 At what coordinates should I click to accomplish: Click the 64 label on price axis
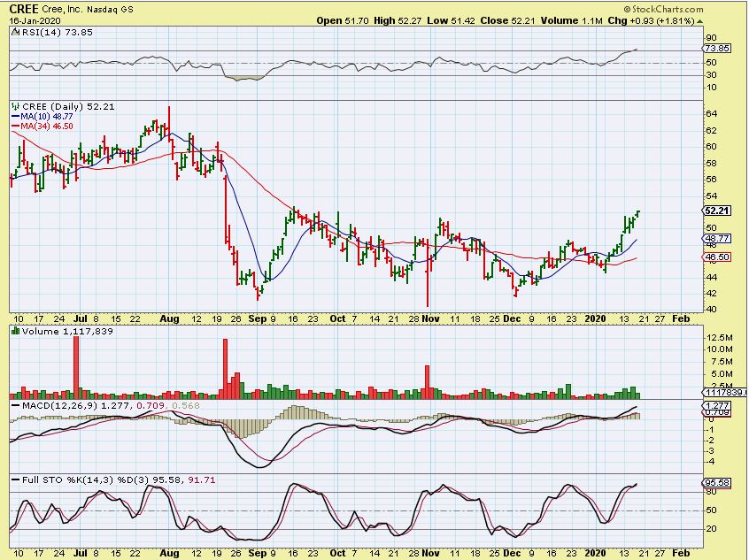point(711,113)
